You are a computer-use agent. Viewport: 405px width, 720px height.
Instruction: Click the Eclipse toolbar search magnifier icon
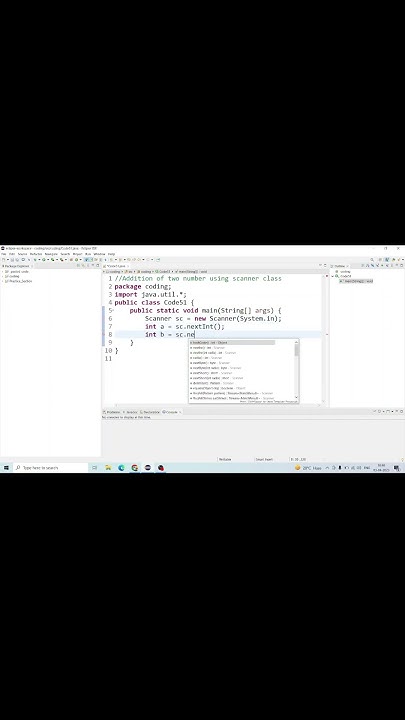372,259
